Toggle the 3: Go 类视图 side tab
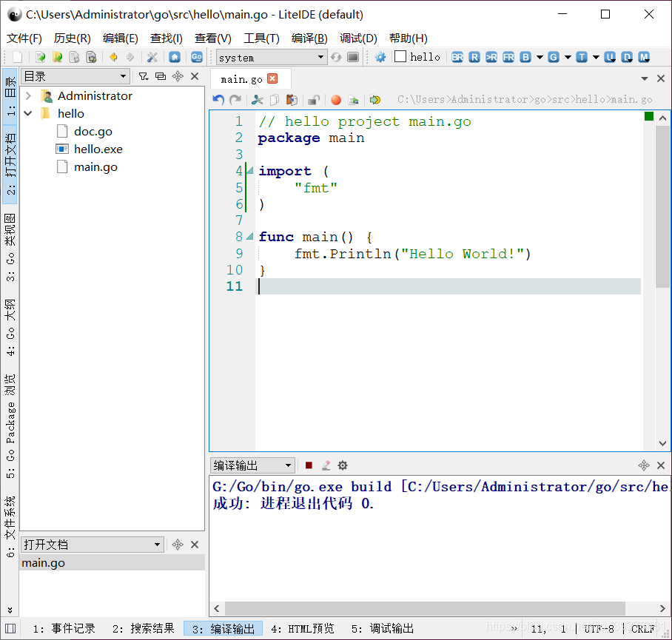The image size is (672, 640). (10, 247)
